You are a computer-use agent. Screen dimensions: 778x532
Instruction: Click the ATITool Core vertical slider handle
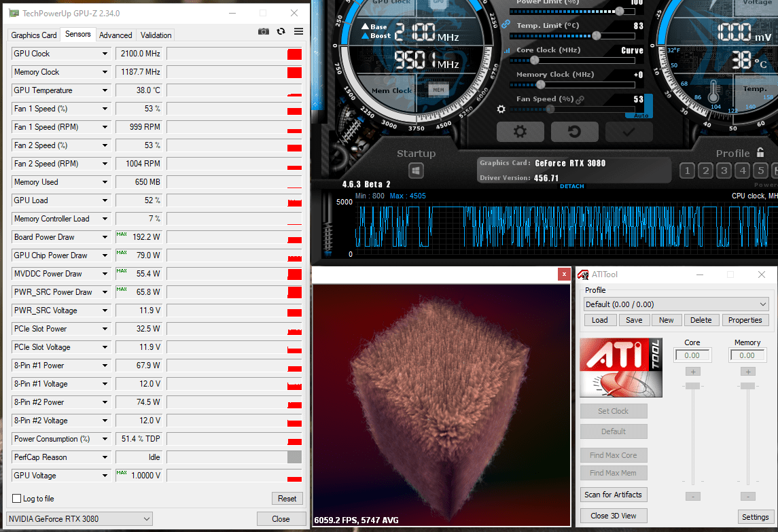click(692, 386)
